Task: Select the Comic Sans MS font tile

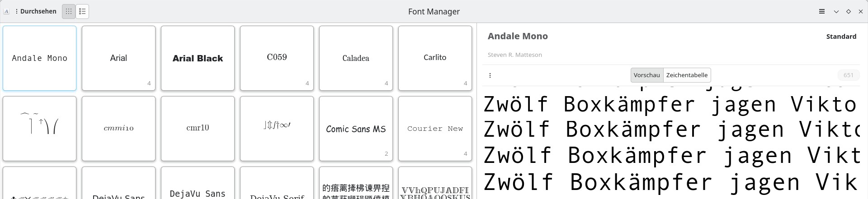Action: (356, 129)
